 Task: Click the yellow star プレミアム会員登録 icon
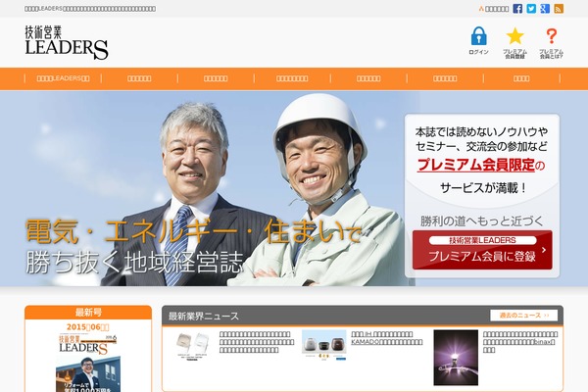(x=514, y=42)
